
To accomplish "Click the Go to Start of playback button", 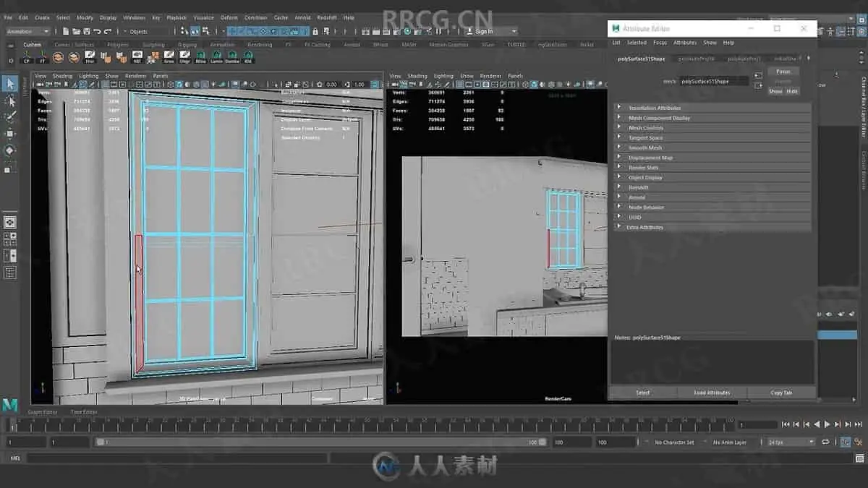I will tap(786, 424).
